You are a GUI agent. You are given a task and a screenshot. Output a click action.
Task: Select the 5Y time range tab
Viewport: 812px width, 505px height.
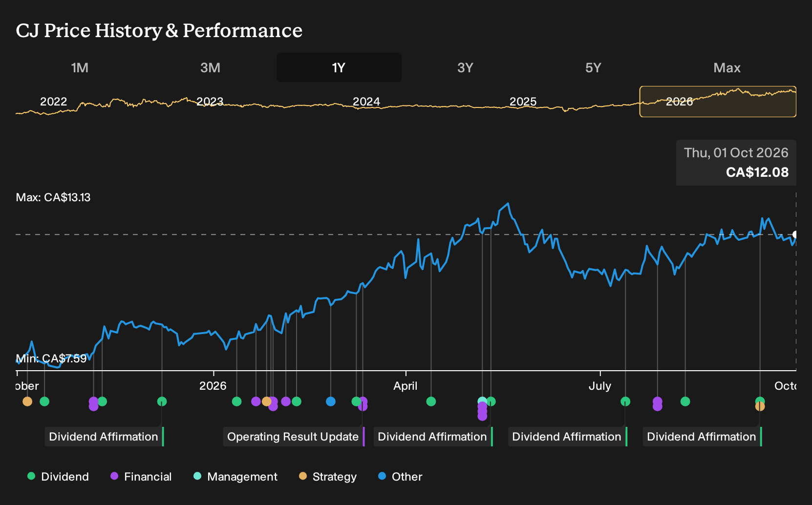tap(593, 67)
